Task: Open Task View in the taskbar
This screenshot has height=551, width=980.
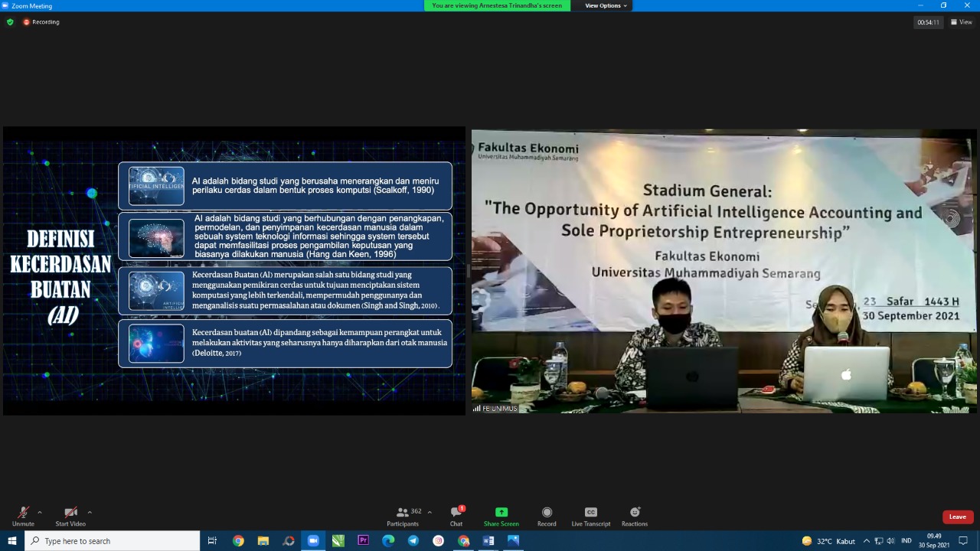Action: pyautogui.click(x=213, y=541)
